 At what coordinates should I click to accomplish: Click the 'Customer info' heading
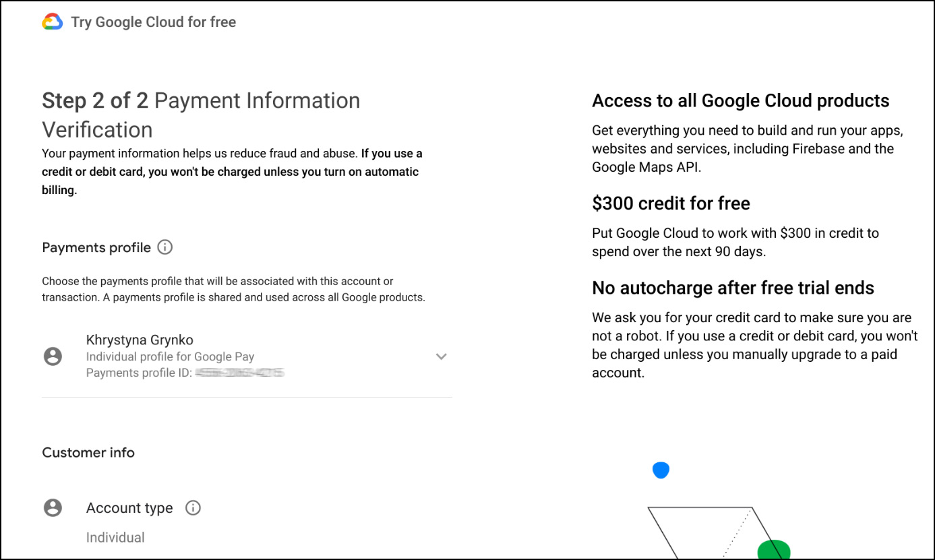coord(88,453)
